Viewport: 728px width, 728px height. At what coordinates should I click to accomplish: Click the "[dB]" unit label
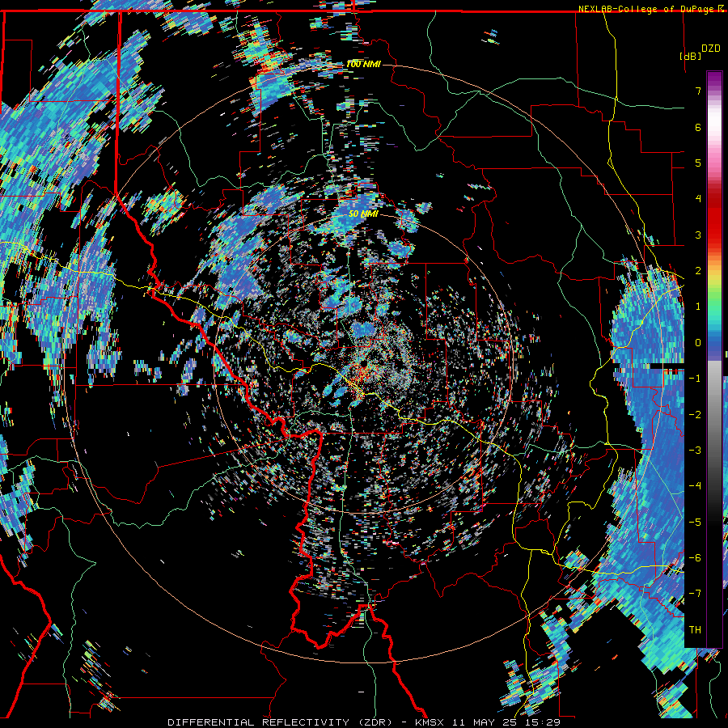(x=690, y=56)
